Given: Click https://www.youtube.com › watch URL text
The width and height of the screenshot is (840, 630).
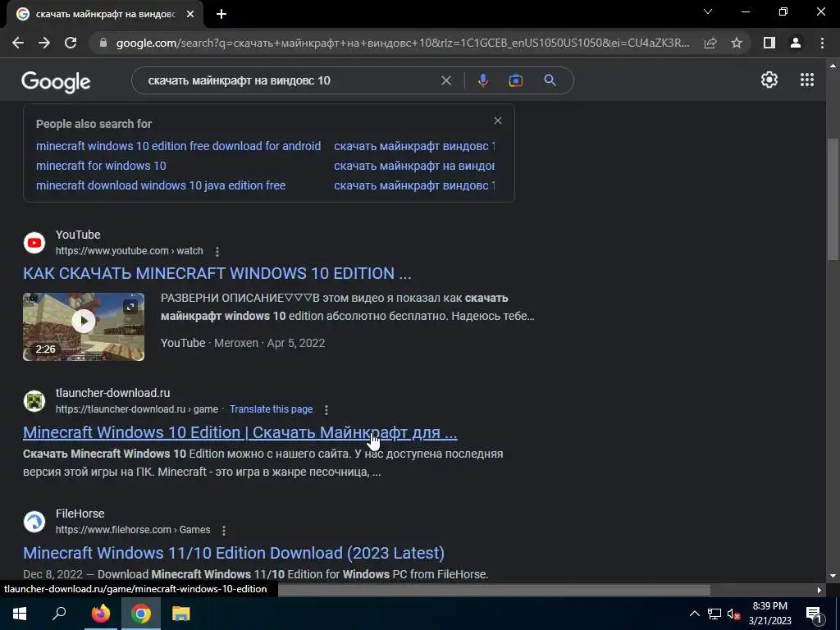Looking at the screenshot, I should click(129, 251).
